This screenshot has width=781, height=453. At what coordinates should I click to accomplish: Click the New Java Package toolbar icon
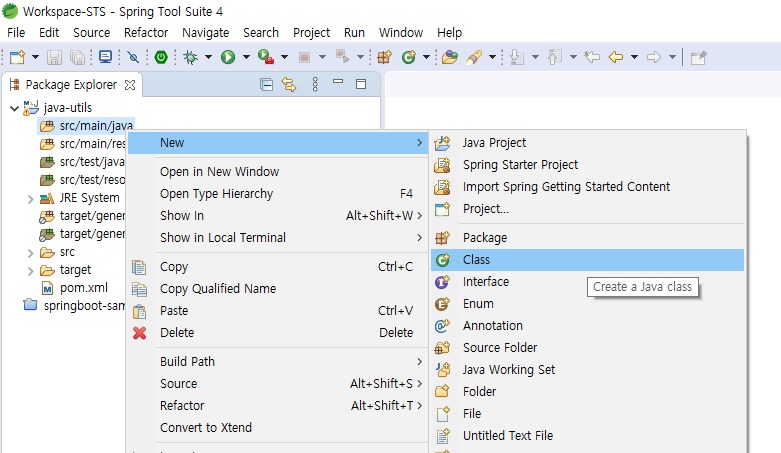(385, 57)
